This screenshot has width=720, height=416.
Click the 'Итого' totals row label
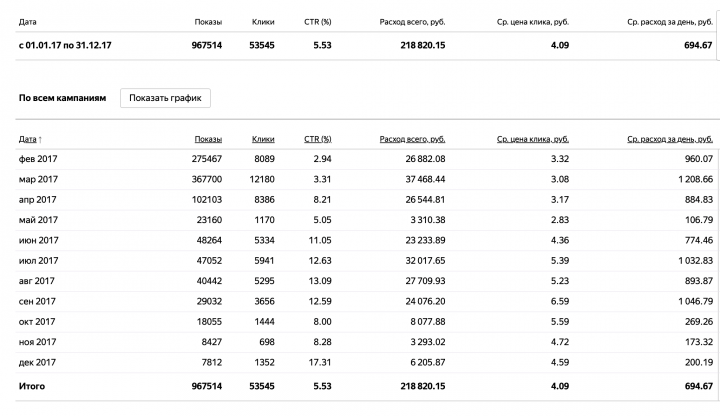tap(32, 386)
